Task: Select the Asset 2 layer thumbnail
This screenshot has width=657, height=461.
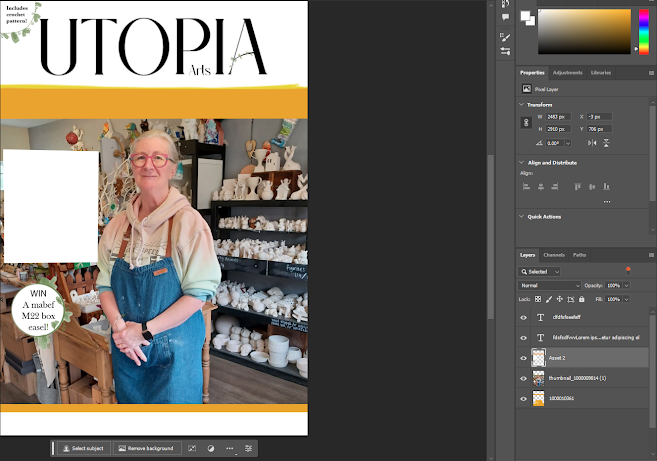Action: pos(538,358)
